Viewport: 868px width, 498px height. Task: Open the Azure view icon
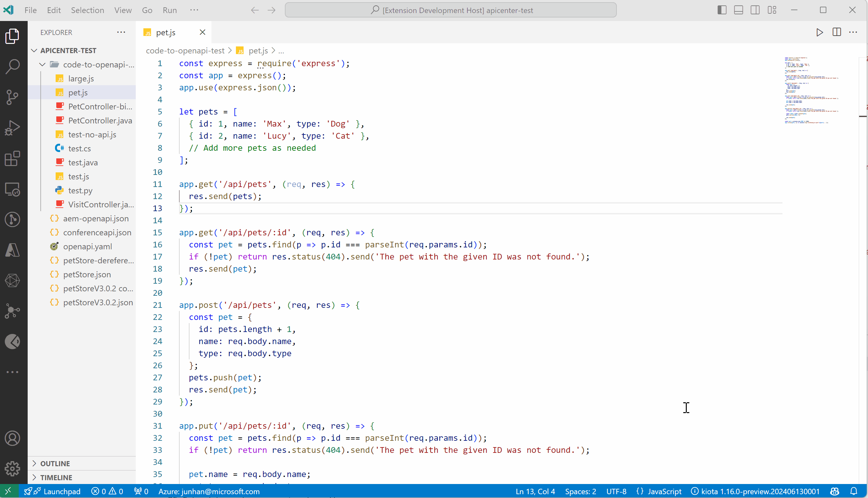(13, 250)
